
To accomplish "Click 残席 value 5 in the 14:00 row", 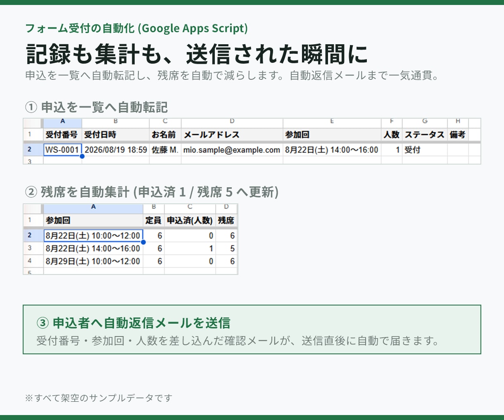I will pos(226,248).
